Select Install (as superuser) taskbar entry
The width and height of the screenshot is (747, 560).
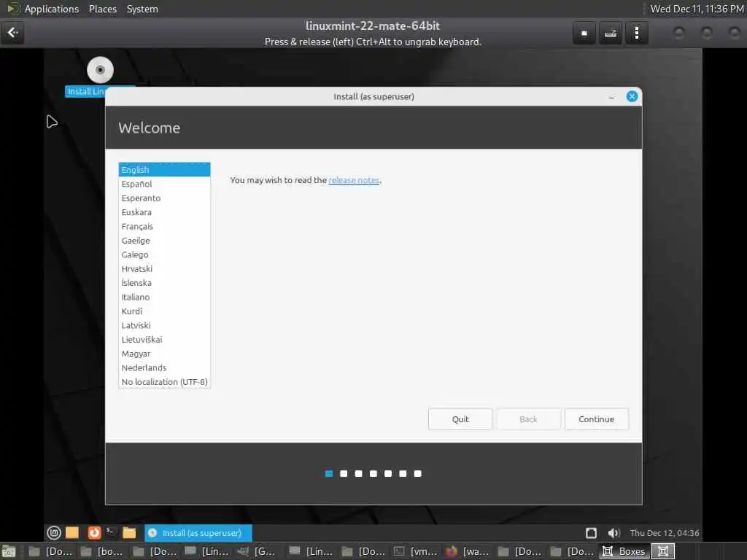tap(198, 533)
